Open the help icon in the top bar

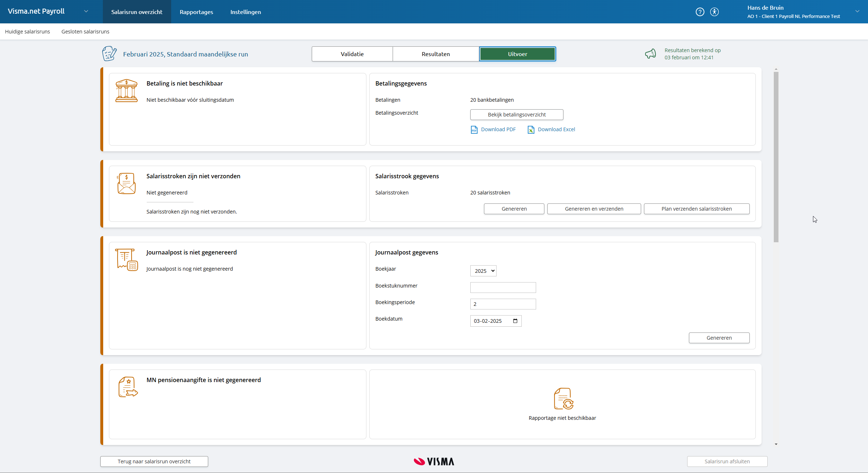coord(700,12)
